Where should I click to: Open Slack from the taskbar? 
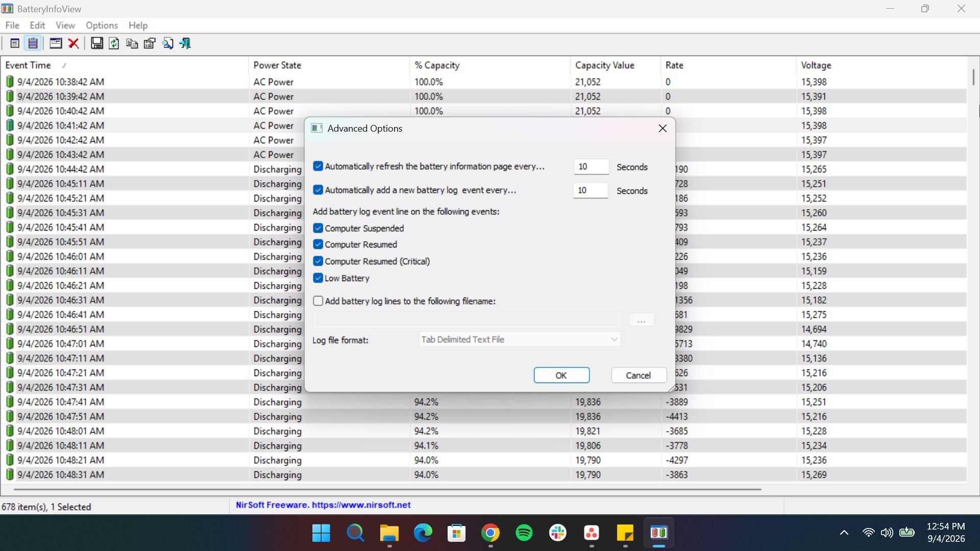tap(558, 533)
